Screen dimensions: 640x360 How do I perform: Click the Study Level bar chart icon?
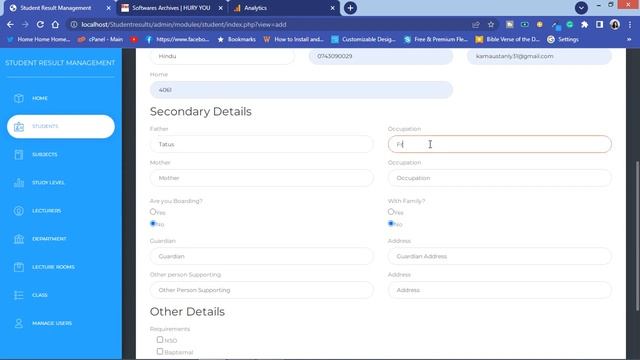point(19,182)
